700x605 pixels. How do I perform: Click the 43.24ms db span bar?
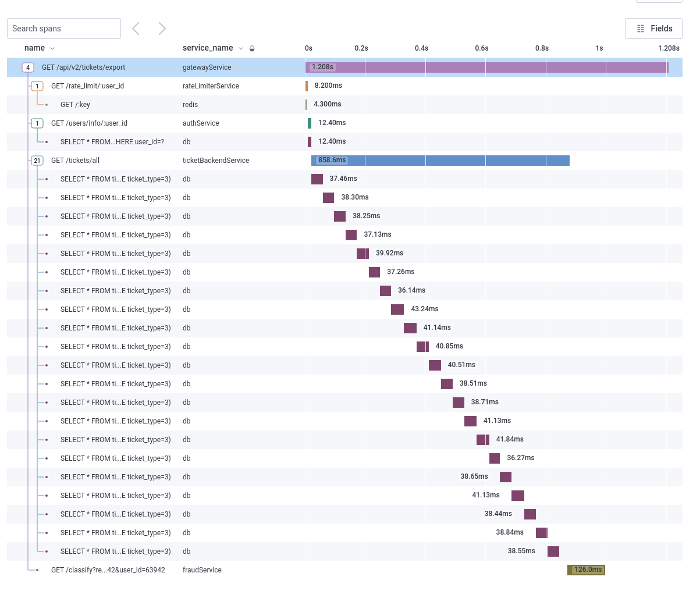point(397,309)
